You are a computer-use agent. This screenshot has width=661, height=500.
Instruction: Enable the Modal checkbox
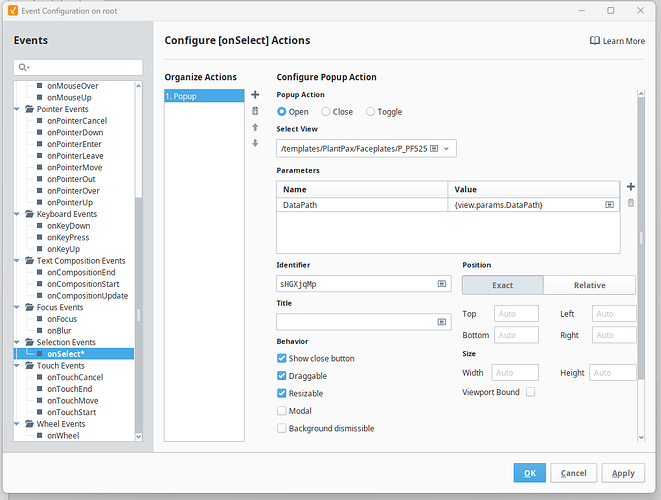click(x=282, y=411)
